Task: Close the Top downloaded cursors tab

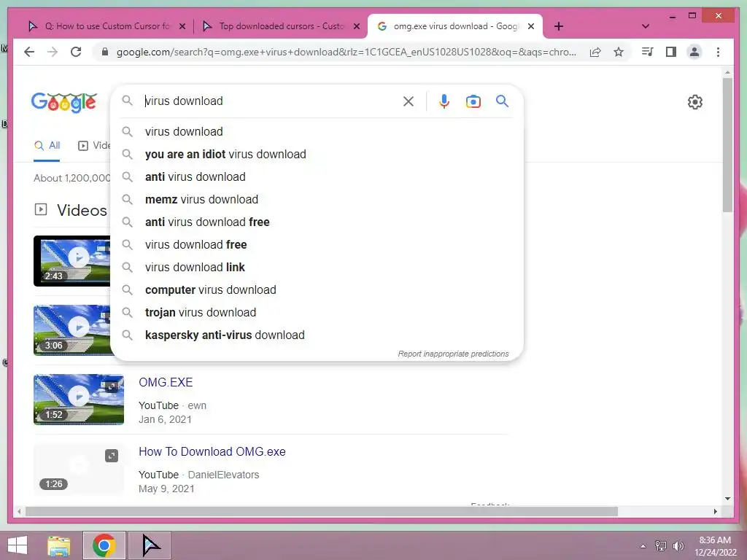Action: tap(356, 26)
